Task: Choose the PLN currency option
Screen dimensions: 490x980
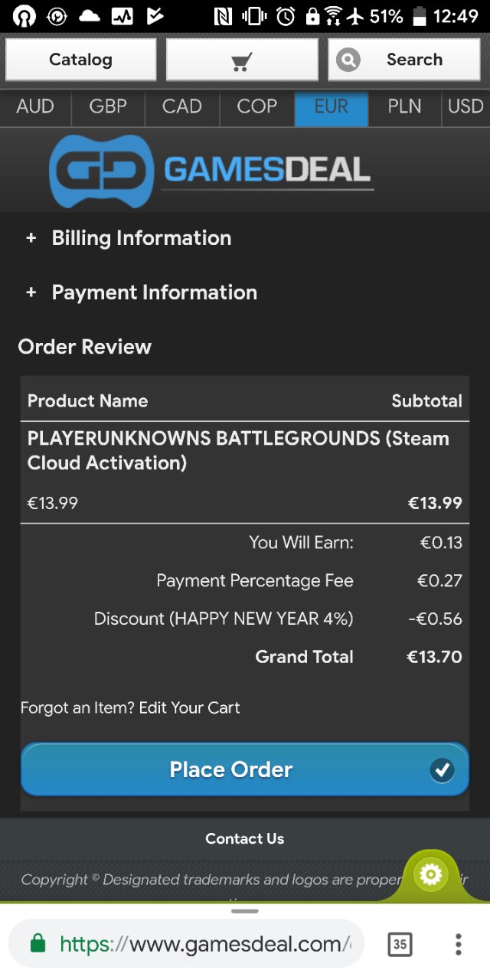Action: click(x=404, y=106)
